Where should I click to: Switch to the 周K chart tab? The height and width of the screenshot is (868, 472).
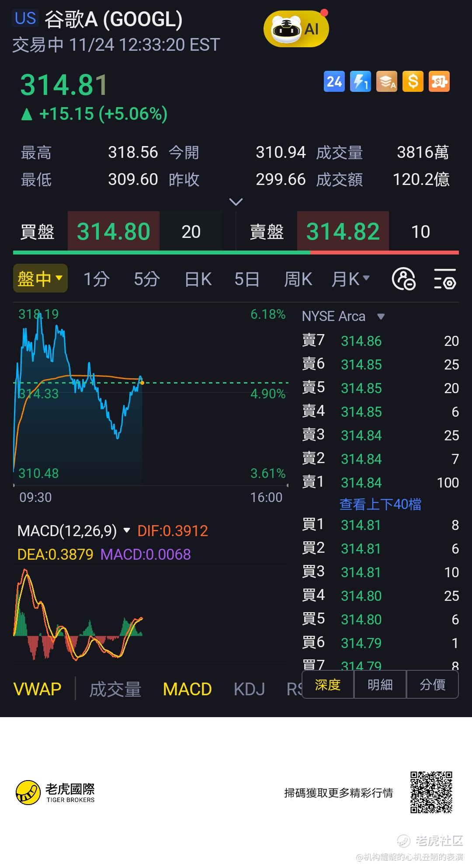298,279
